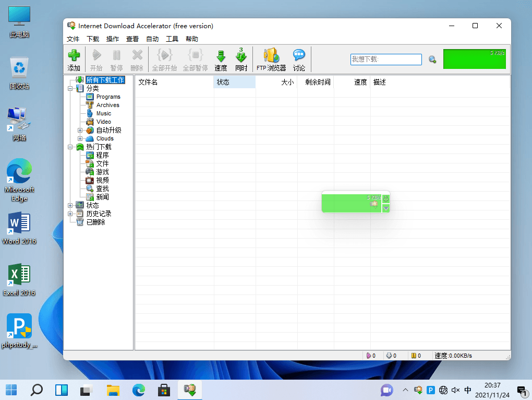Open Excel 2016 desktop shortcut
The height and width of the screenshot is (400, 532).
19,279
